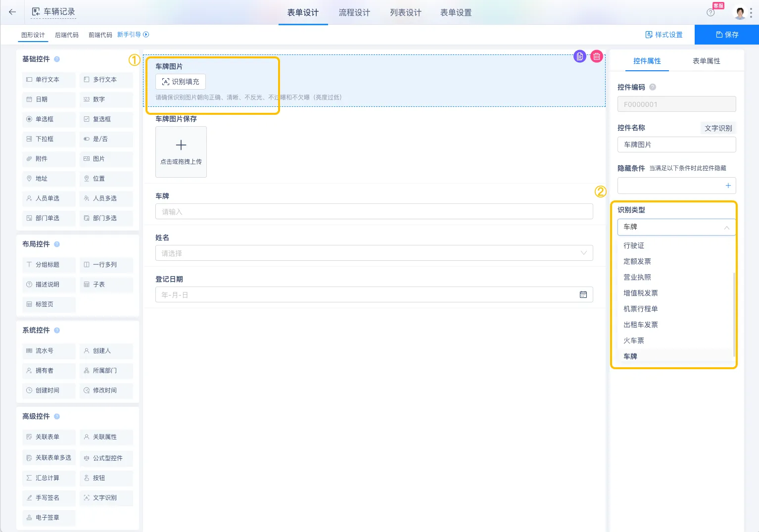Image resolution: width=759 pixels, height=532 pixels.
Task: Open 样式设置
Action: click(664, 35)
